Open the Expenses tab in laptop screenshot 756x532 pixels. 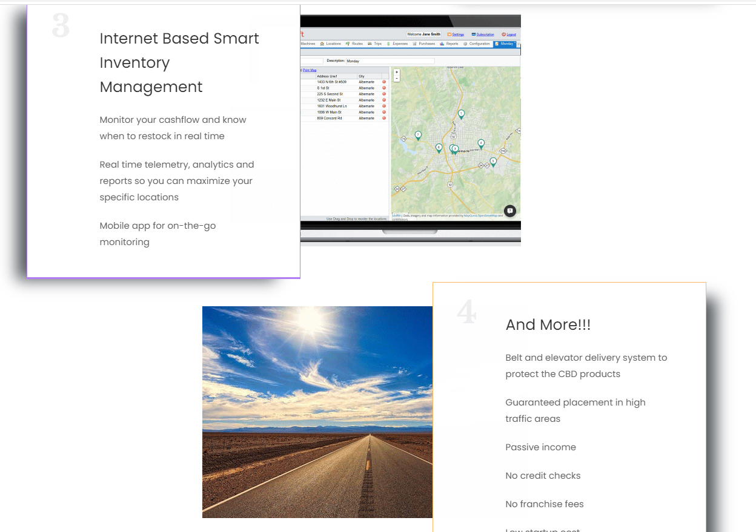(x=397, y=44)
